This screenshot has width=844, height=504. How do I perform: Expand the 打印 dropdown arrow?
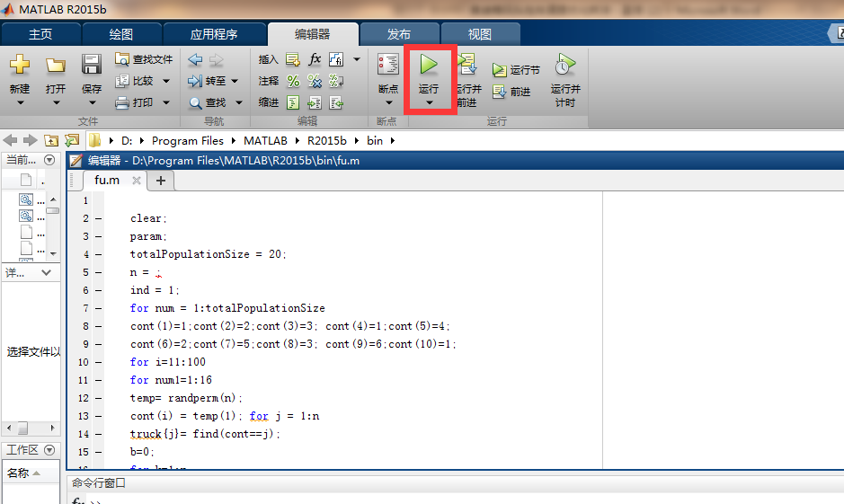166,102
